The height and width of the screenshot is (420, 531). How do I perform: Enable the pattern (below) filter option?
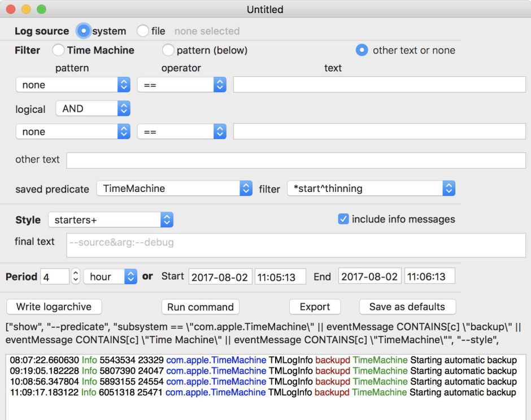(x=168, y=50)
